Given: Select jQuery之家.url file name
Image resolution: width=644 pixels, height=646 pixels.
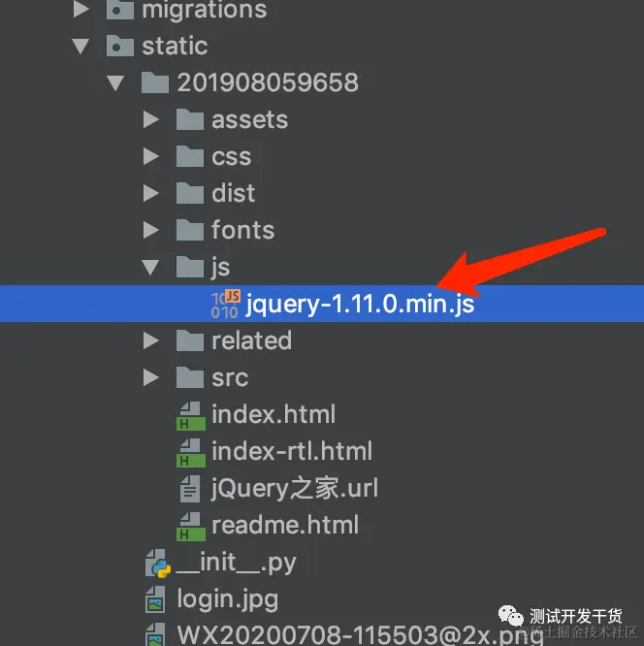Looking at the screenshot, I should point(295,488).
